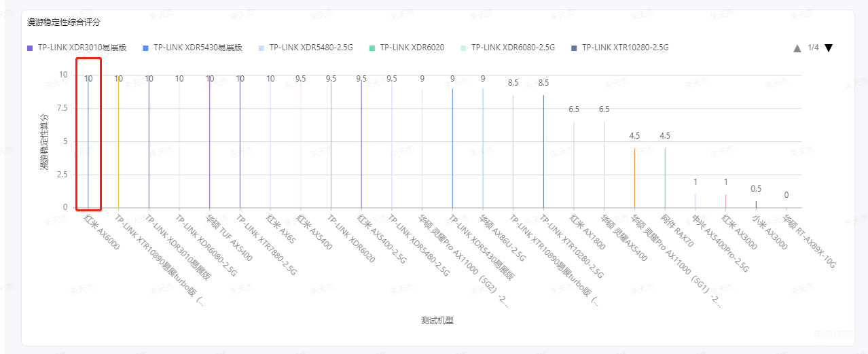Select the TP-LINK XDR6020 bar
Image resolution: width=868 pixels, height=354 pixels.
[331, 144]
